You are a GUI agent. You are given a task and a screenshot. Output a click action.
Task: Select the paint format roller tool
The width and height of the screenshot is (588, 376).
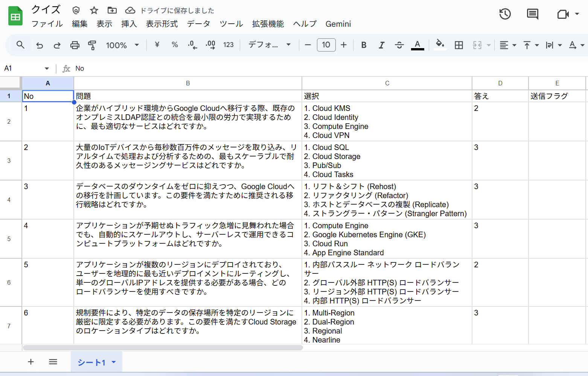click(92, 45)
